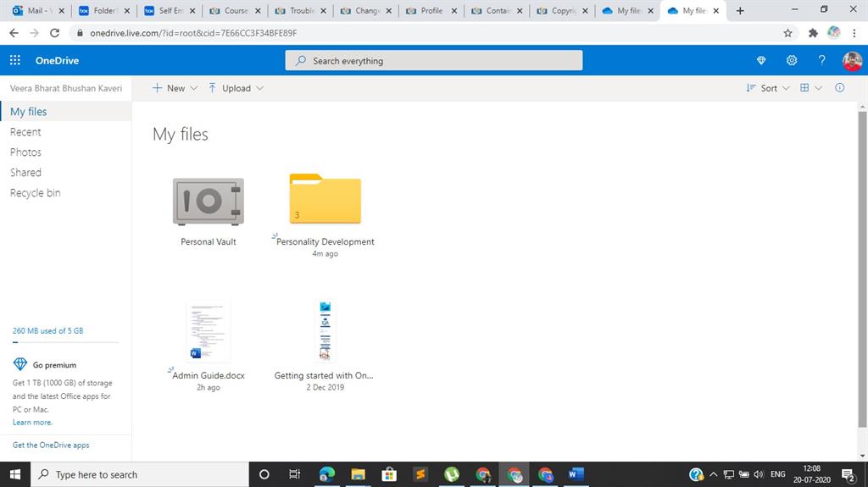Click the taskbar clock and date

pos(811,474)
